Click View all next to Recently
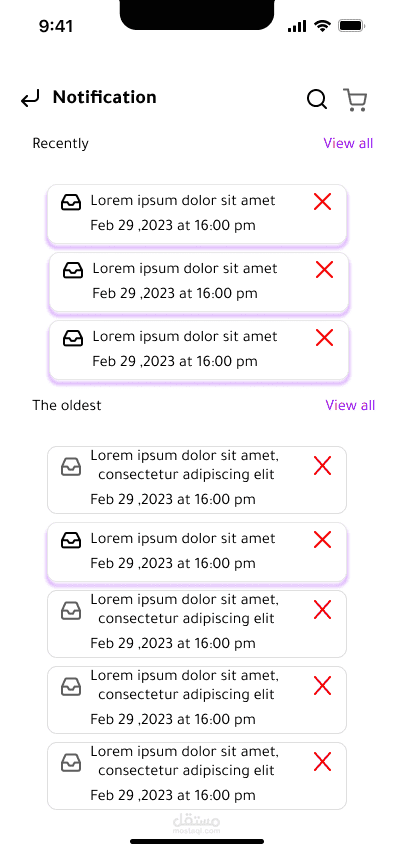Viewport: 393px width, 852px height. pos(348,143)
